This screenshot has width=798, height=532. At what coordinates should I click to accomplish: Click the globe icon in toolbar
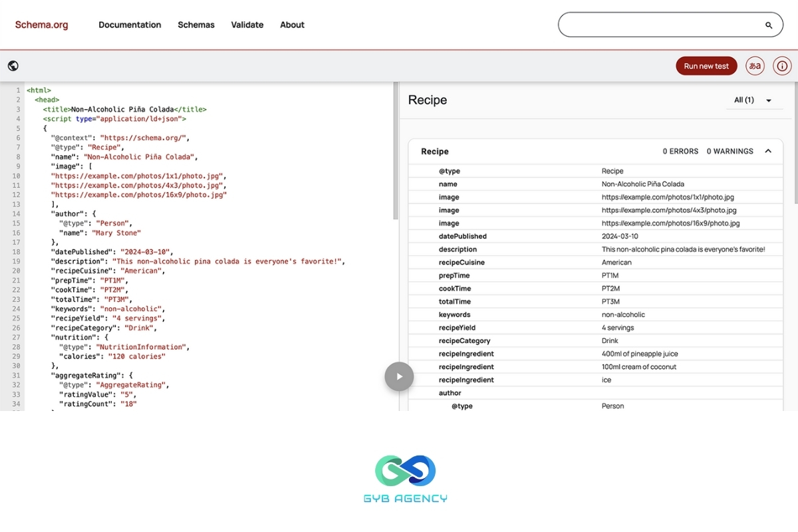click(13, 66)
